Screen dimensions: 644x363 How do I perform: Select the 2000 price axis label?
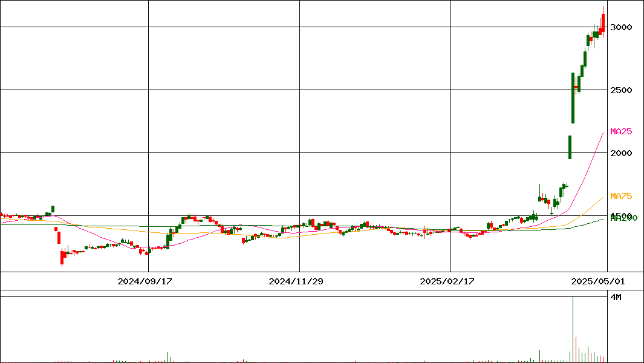(622, 153)
